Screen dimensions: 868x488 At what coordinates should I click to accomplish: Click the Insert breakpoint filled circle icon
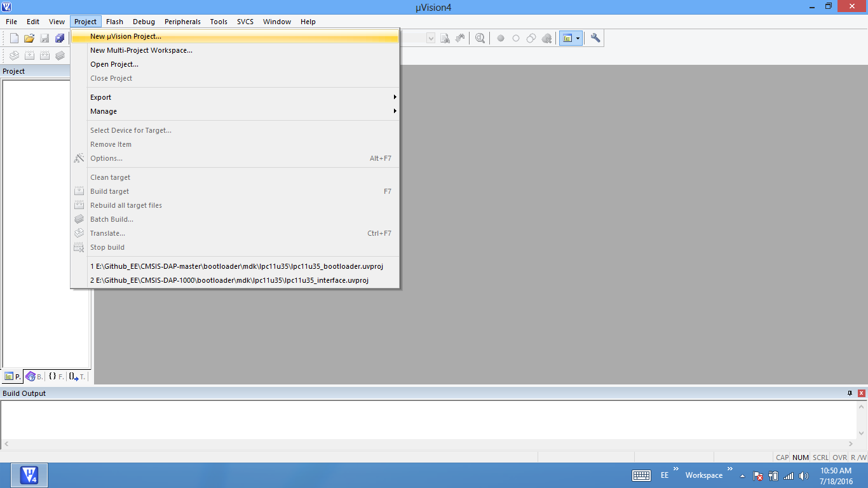coord(501,38)
